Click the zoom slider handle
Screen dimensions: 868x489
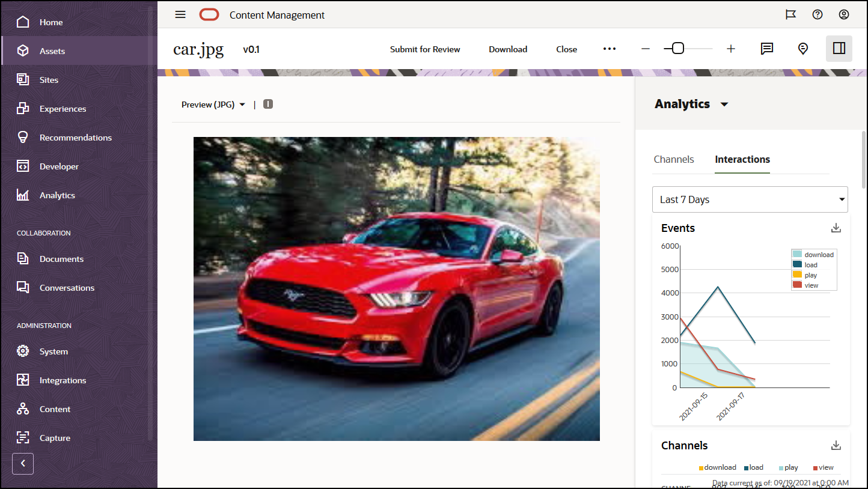[x=677, y=49]
